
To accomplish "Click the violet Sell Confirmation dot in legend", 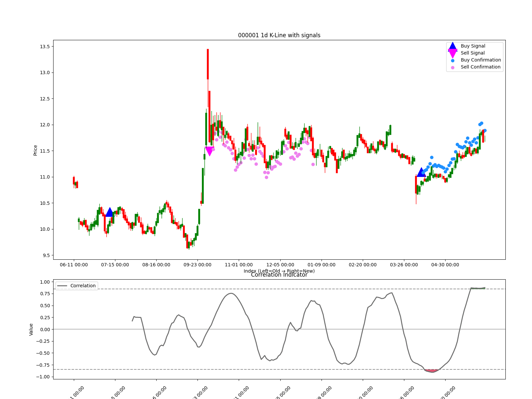I will tap(453, 67).
